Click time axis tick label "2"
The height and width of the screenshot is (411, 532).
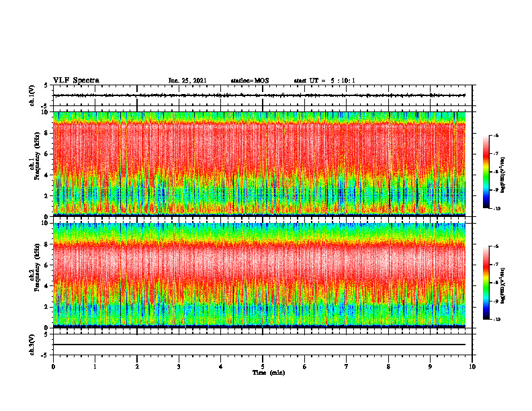click(x=137, y=367)
